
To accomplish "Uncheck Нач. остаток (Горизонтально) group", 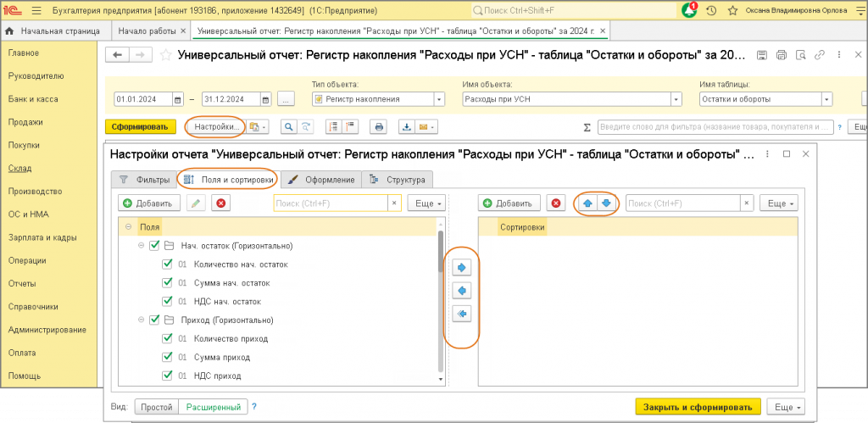I will tap(154, 245).
